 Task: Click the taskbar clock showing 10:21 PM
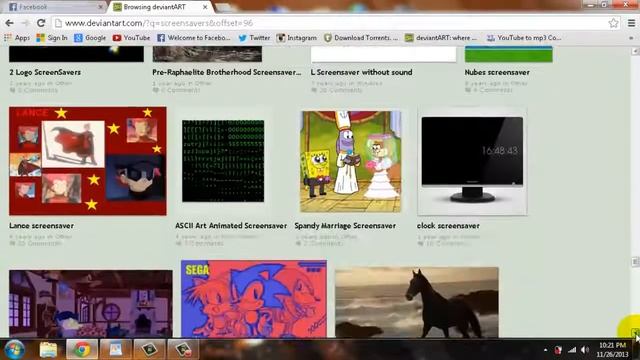[612, 350]
